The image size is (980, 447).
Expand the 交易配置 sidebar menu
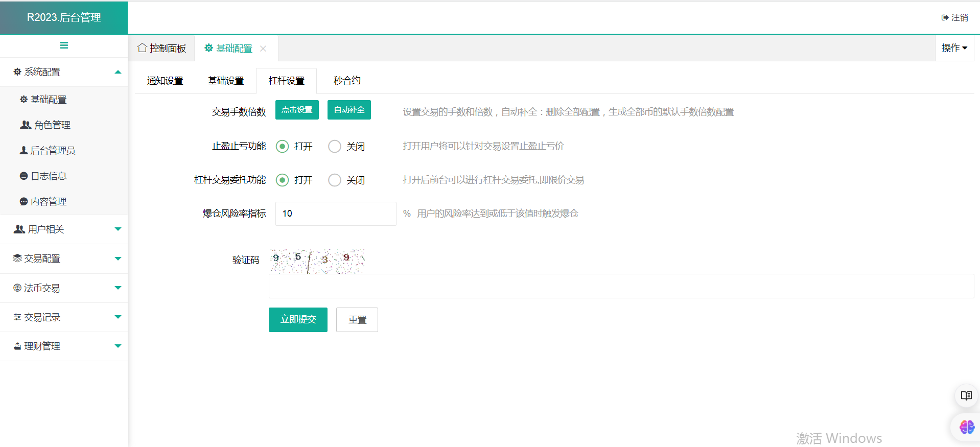tap(64, 258)
